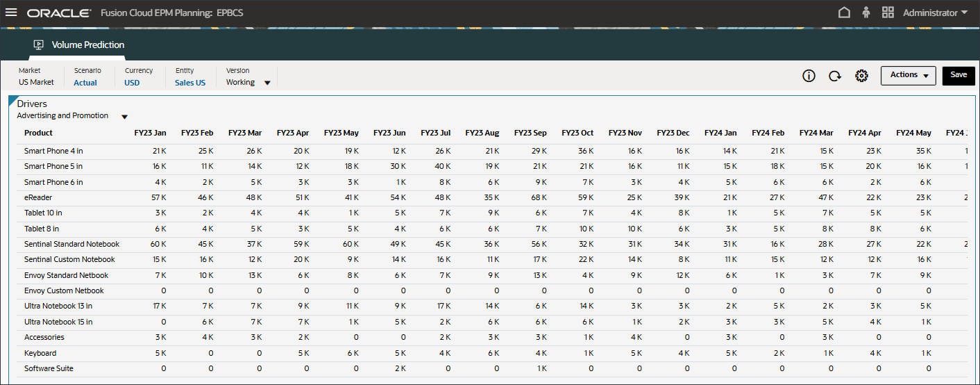Expand the Advertising and Promotion dropdown
Viewport: 980px width, 385px height.
pyautogui.click(x=124, y=117)
